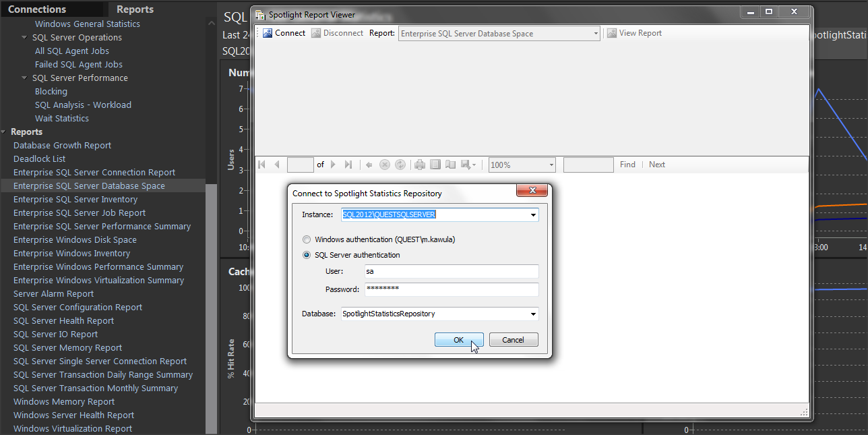Open SQL Server Transaction Monthly Summary

96,388
